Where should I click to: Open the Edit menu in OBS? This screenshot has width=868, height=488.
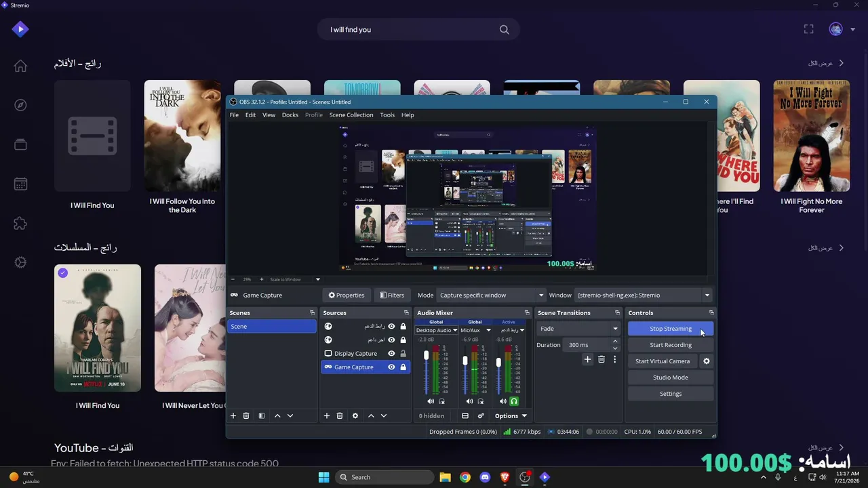pyautogui.click(x=250, y=115)
